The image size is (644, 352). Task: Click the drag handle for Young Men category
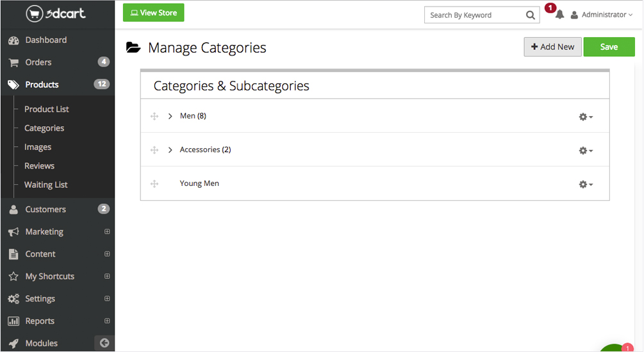point(154,184)
